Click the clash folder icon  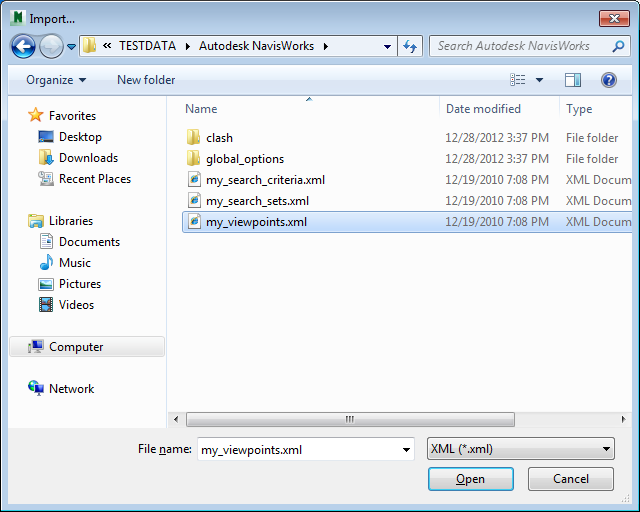tap(193, 137)
